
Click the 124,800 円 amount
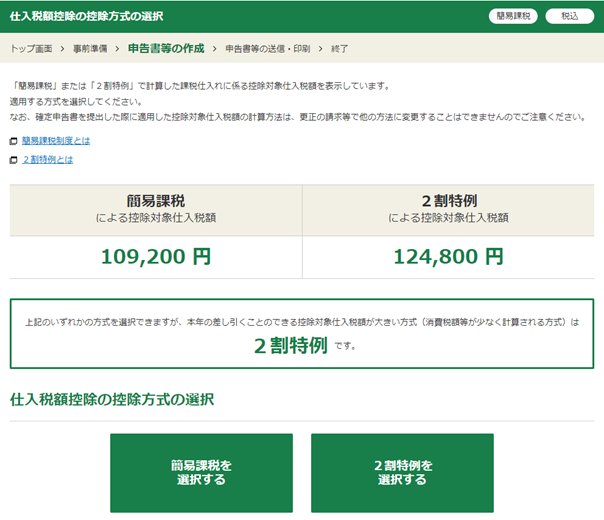pos(448,257)
